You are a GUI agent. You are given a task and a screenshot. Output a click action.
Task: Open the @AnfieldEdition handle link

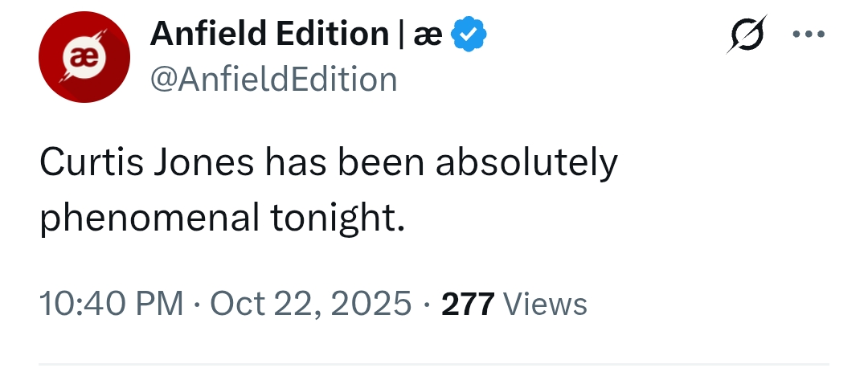(273, 80)
